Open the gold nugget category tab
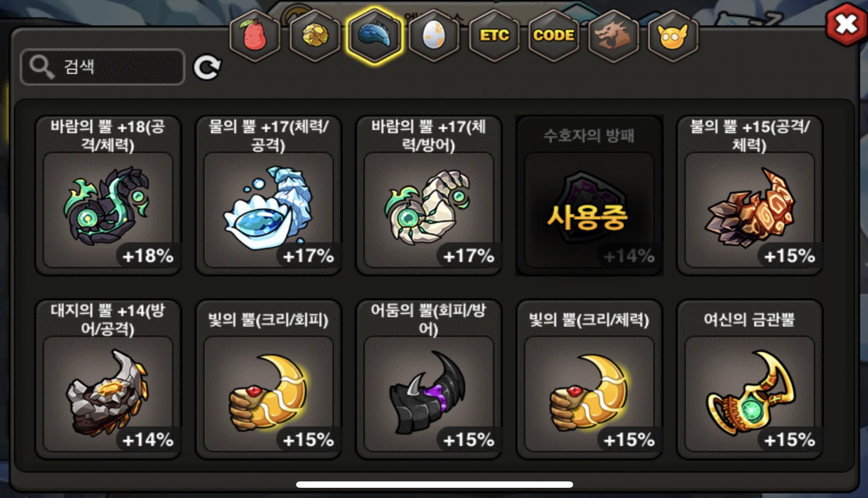This screenshot has width=868, height=498. tap(315, 36)
